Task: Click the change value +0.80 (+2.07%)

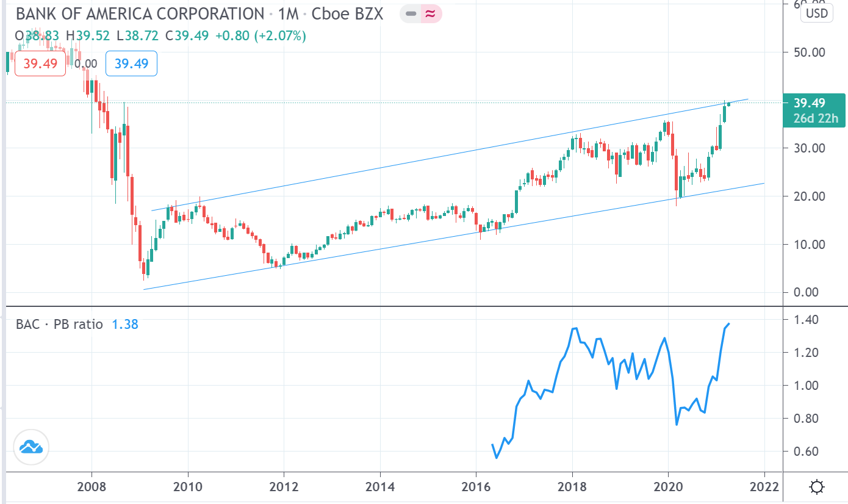Action: 261,36
